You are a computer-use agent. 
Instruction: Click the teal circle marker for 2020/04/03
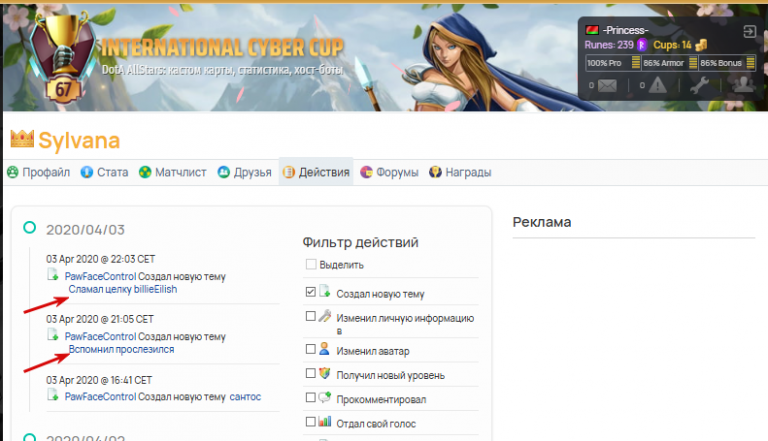click(x=29, y=227)
